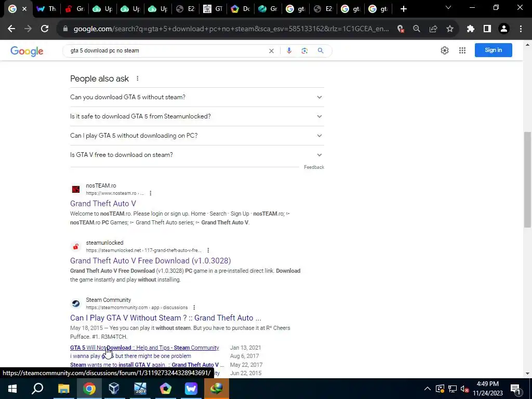532x399 pixels.
Task: Open the Chrome three-dot menu
Action: click(521, 29)
